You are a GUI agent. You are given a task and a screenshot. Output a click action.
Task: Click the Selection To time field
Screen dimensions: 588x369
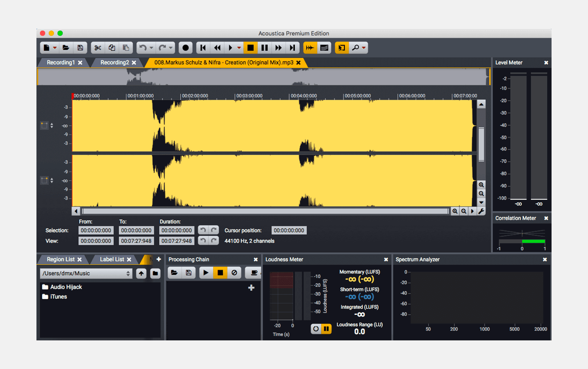click(136, 231)
